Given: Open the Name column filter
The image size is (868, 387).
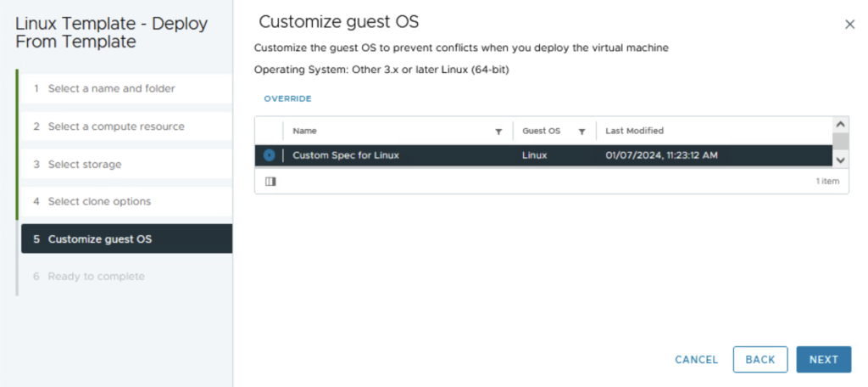Looking at the screenshot, I should click(x=498, y=132).
